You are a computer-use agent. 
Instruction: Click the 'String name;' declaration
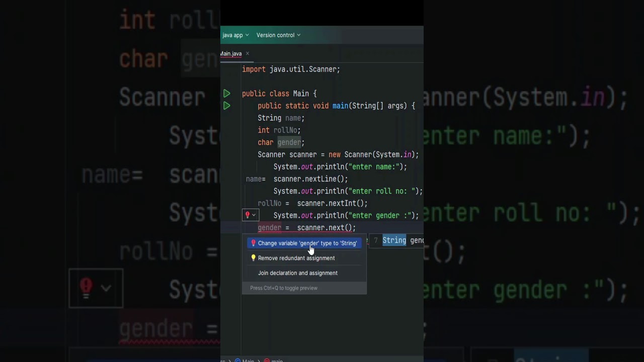[281, 118]
